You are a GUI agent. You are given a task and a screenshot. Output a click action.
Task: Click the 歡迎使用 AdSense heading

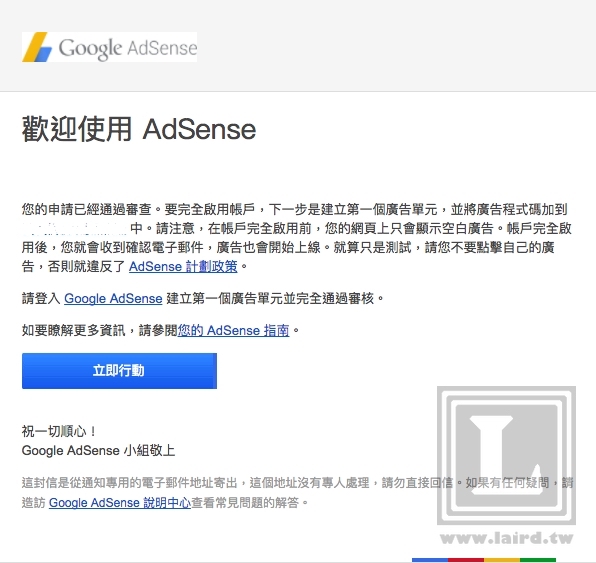coord(139,129)
